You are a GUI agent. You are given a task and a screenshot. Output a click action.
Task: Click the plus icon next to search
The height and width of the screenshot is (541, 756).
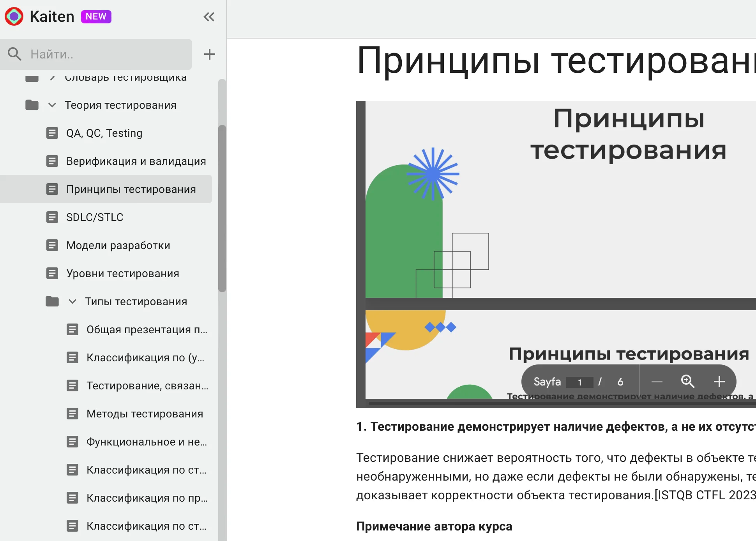click(x=210, y=54)
